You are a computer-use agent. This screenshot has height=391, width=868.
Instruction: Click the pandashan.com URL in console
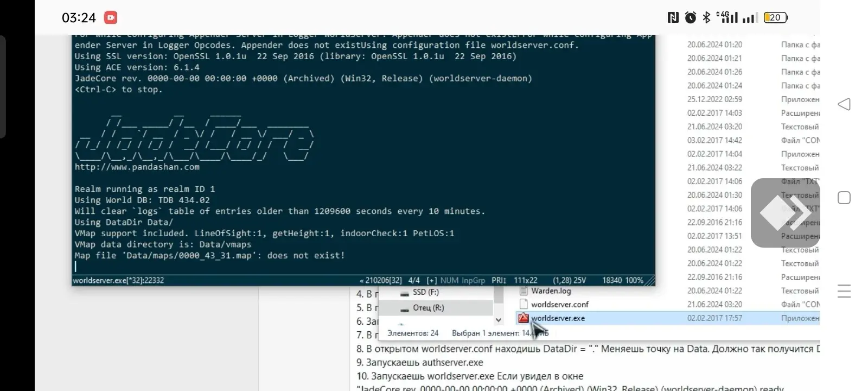tap(137, 167)
